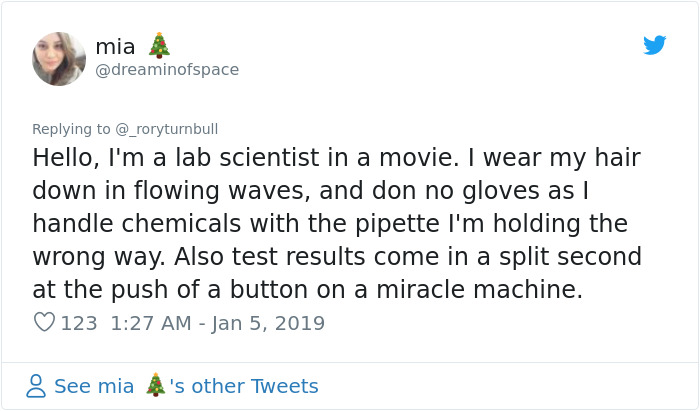Image resolution: width=700 pixels, height=411 pixels.
Task: Visit the @dreaminofspace handle
Action: [x=166, y=70]
